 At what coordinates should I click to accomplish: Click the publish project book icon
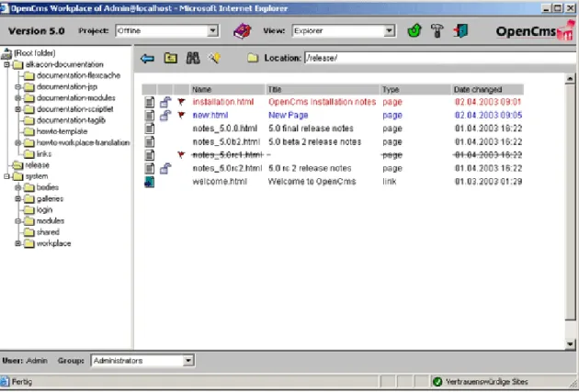click(x=243, y=31)
